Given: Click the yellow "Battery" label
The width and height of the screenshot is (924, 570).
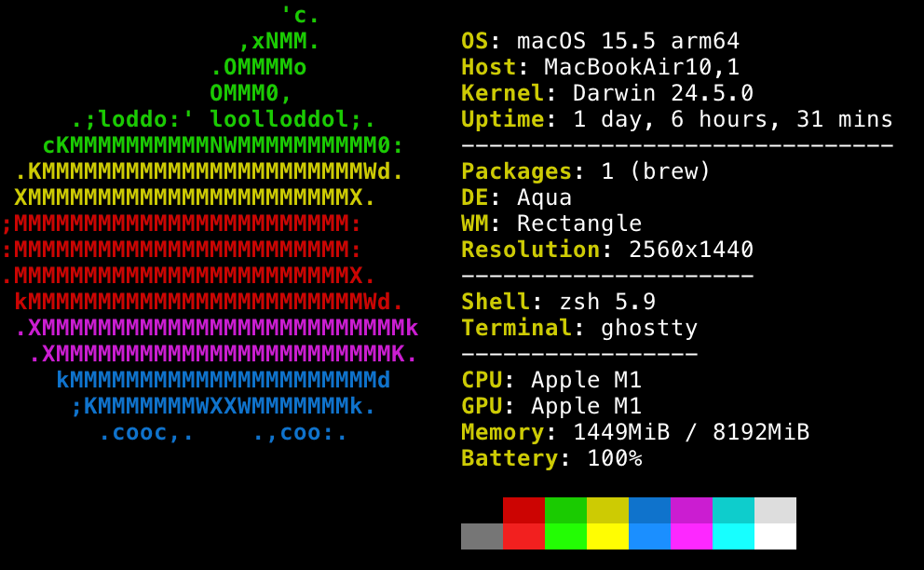Looking at the screenshot, I should click(x=510, y=458).
